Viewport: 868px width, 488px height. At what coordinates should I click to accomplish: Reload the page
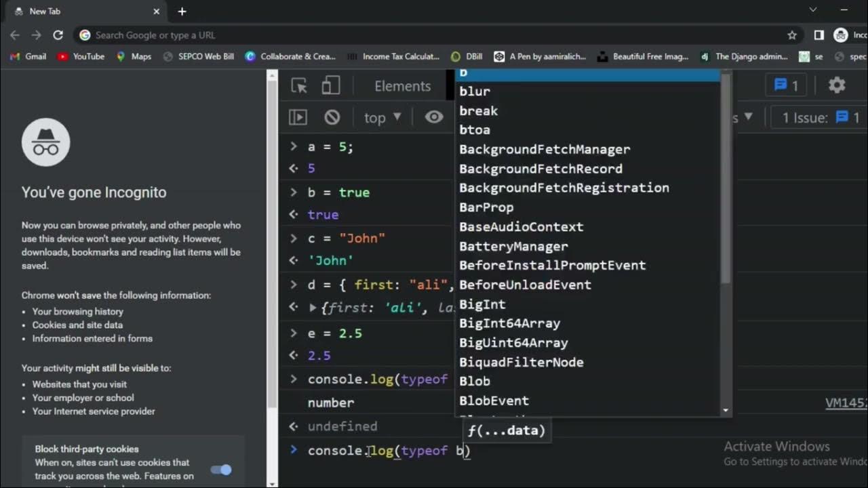click(x=58, y=35)
